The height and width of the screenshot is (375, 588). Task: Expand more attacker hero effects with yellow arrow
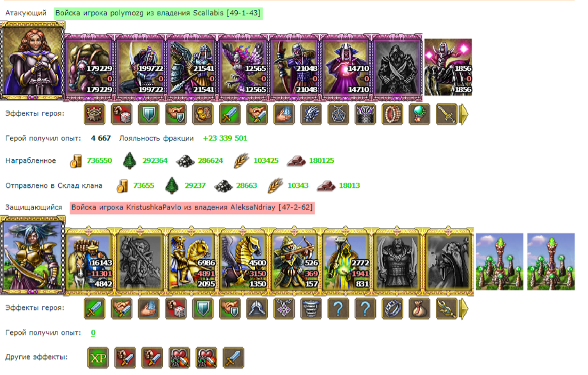click(464, 114)
